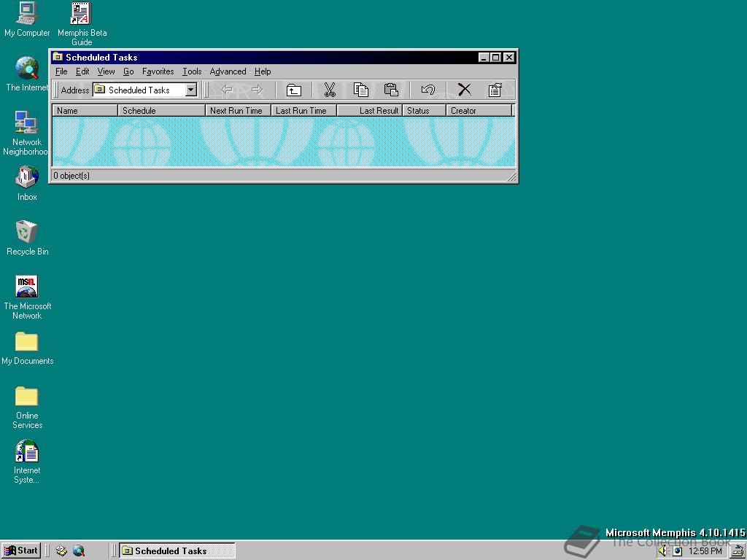Screen dimensions: 747x560
Task: Click the Scheduled Tasks taskbar button
Action: pos(177,551)
